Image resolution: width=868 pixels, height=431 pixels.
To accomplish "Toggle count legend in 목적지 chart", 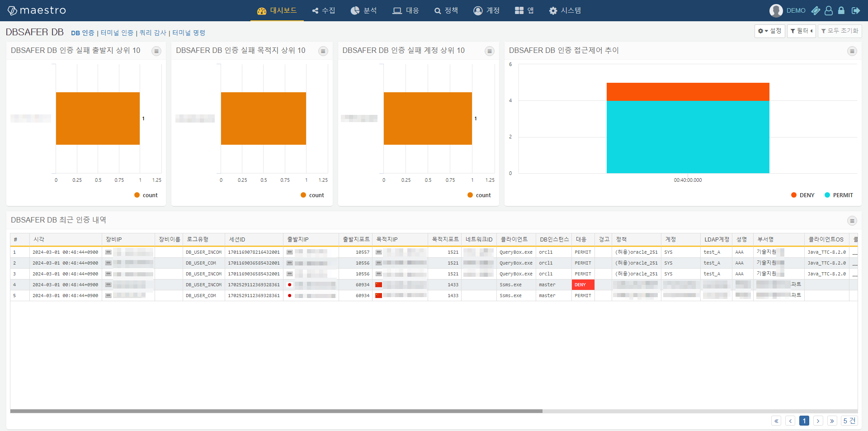I will 312,195.
